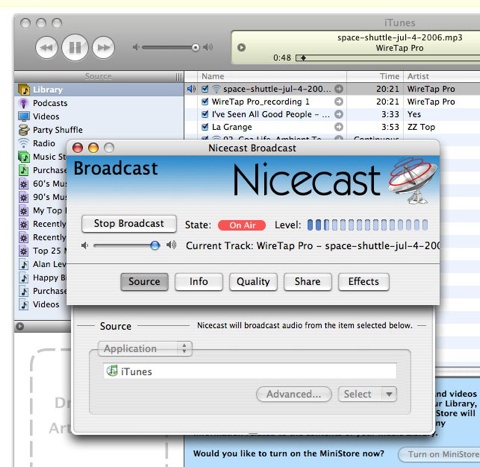
Task: Select Party Shuffle in the source list
Action: pos(57,130)
